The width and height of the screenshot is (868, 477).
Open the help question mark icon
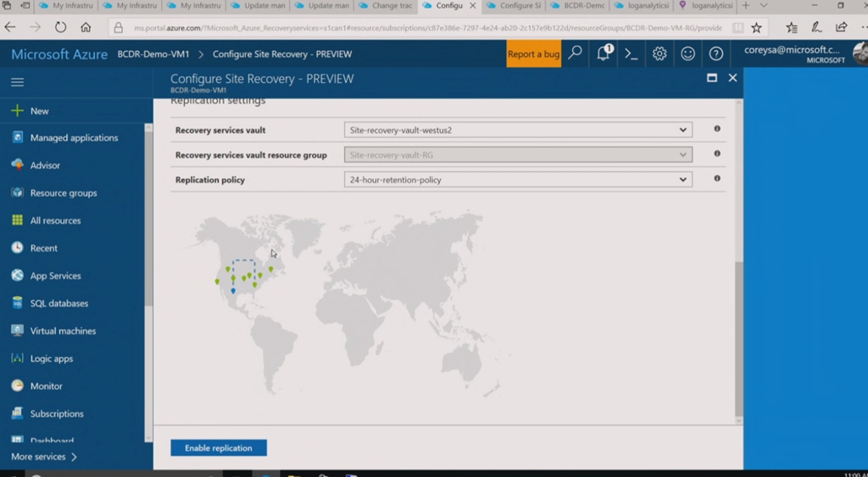(716, 53)
